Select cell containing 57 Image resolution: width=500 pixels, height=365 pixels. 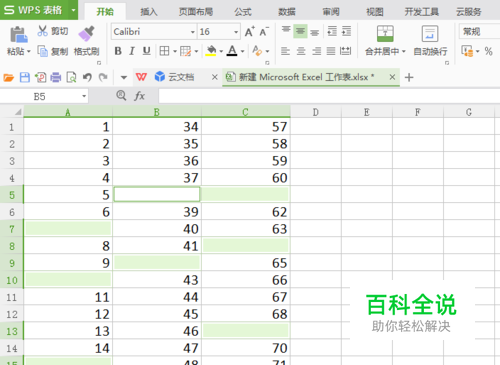pos(246,127)
